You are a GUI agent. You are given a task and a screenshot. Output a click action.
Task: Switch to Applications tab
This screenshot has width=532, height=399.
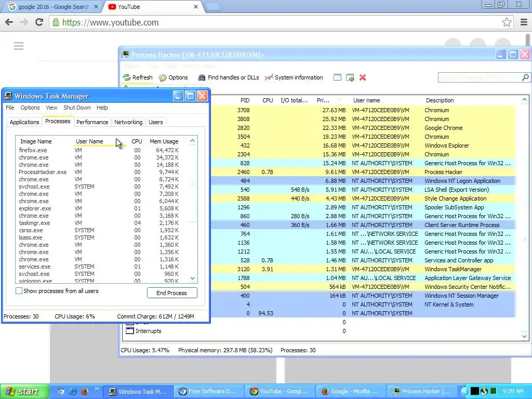point(24,122)
